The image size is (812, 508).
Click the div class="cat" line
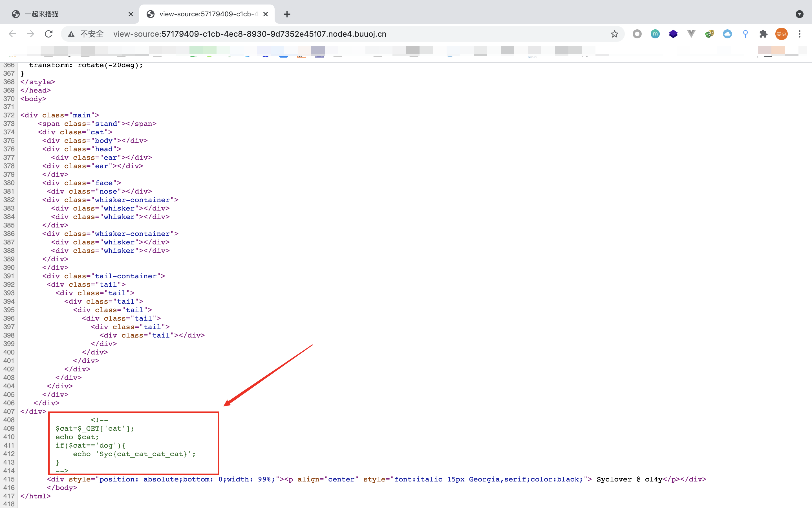click(75, 132)
